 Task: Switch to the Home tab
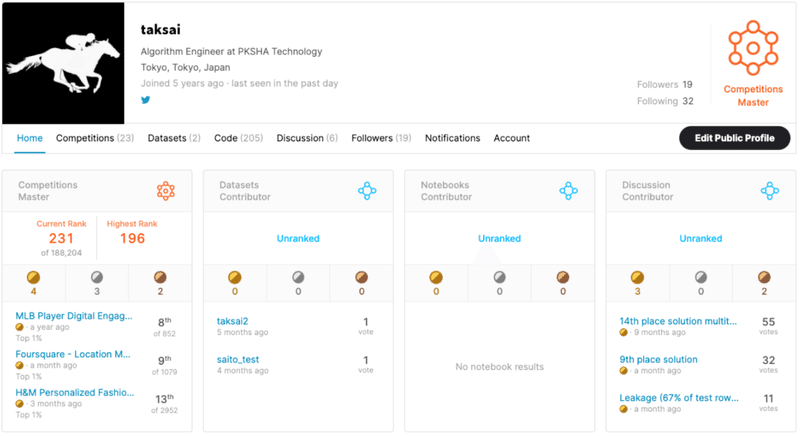click(30, 138)
